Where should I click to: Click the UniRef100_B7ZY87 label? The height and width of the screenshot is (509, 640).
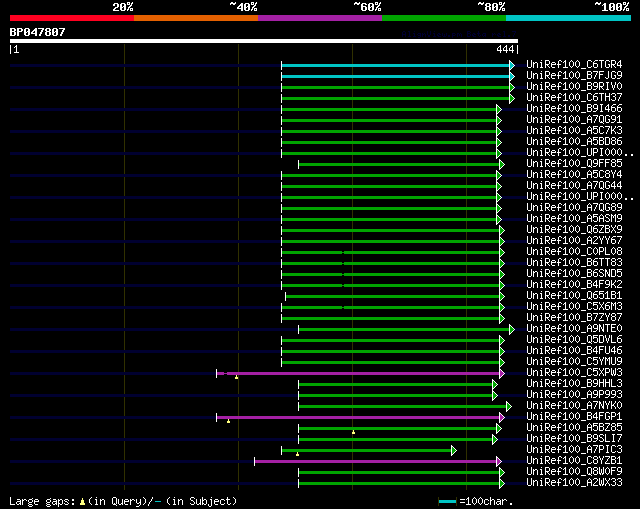574,318
